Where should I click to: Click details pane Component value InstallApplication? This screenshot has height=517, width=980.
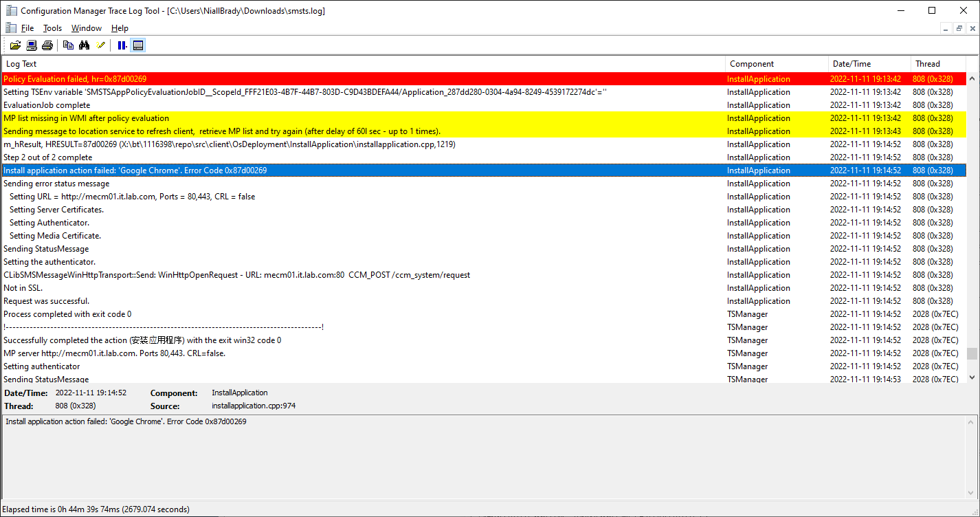[240, 393]
